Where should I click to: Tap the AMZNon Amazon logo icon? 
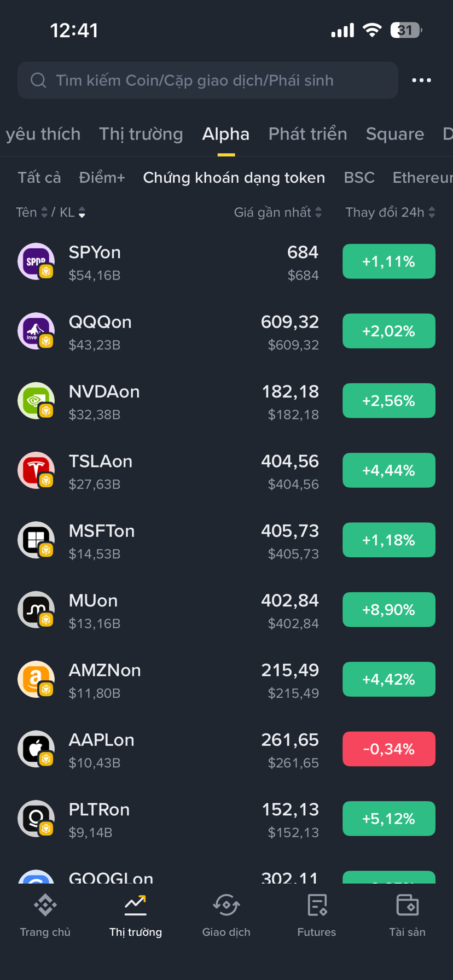pos(36,679)
